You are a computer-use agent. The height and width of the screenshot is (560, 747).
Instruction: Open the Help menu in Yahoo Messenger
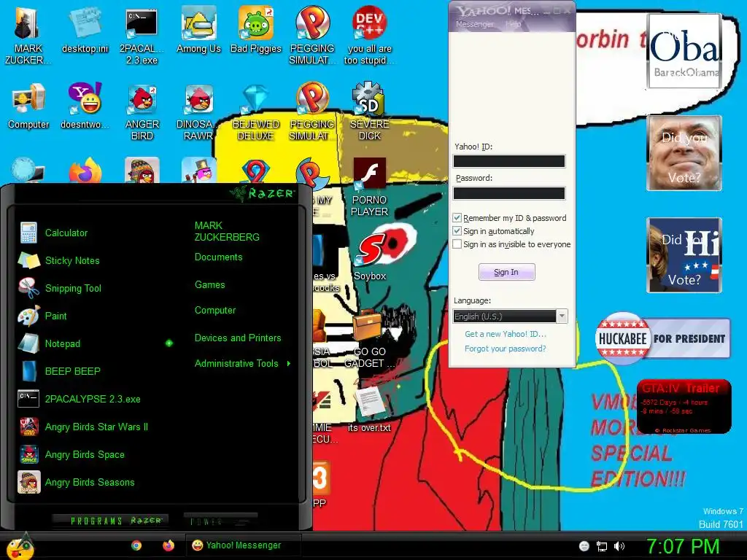(x=513, y=24)
